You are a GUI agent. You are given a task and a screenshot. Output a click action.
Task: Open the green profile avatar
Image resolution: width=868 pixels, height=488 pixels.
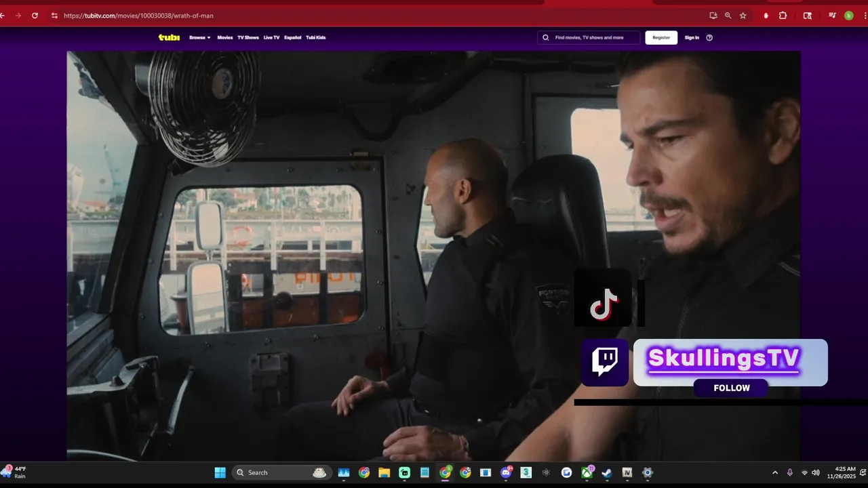tap(848, 16)
